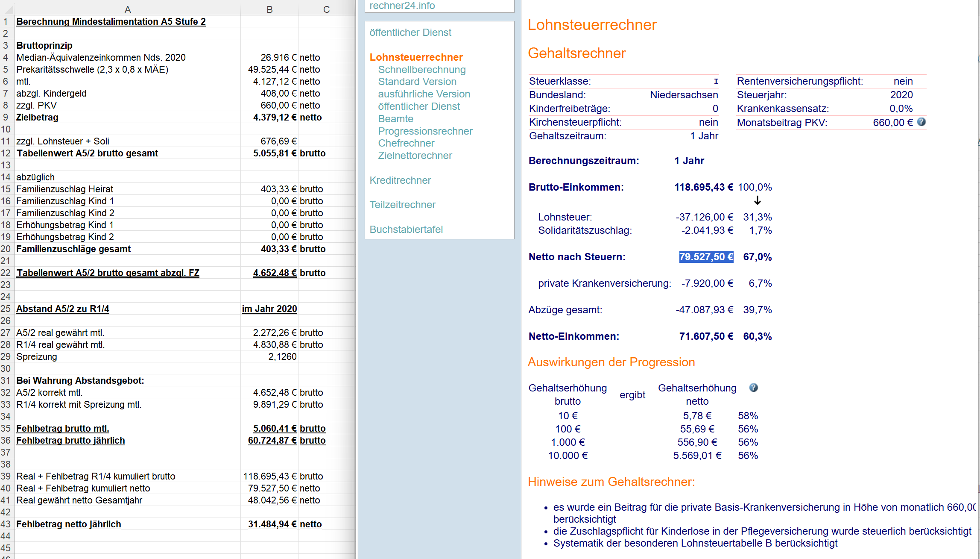Open the Chefrechner sidebar link
This screenshot has width=980, height=559.
coord(406,143)
